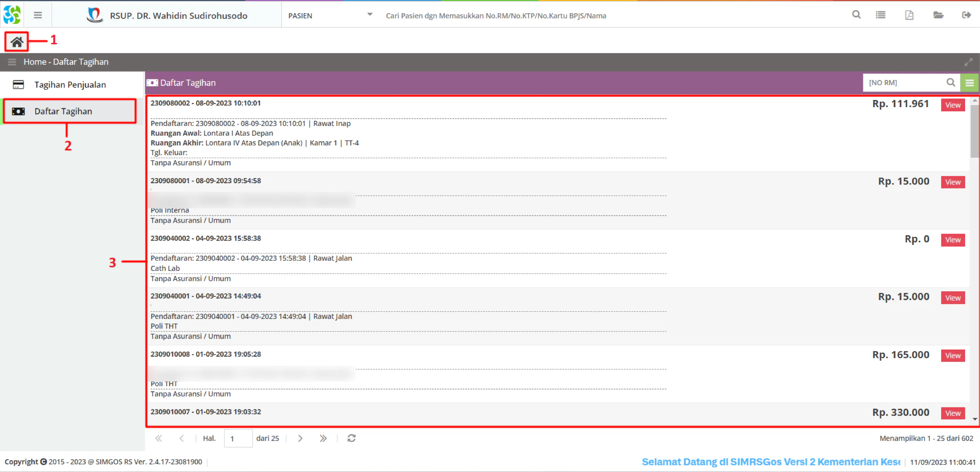This screenshot has width=980, height=472.
Task: Open the folder icon in top bar
Action: pos(938,15)
